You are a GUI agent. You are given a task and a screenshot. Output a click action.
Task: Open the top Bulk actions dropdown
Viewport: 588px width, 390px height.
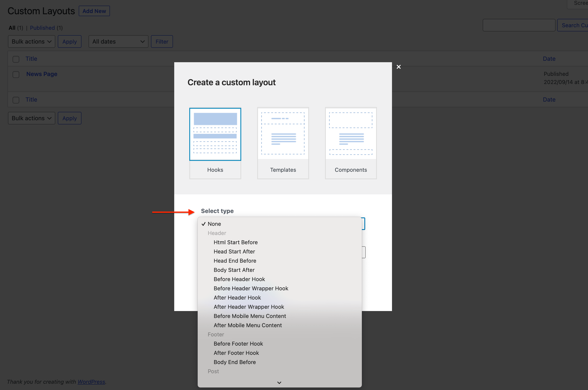[31, 41]
